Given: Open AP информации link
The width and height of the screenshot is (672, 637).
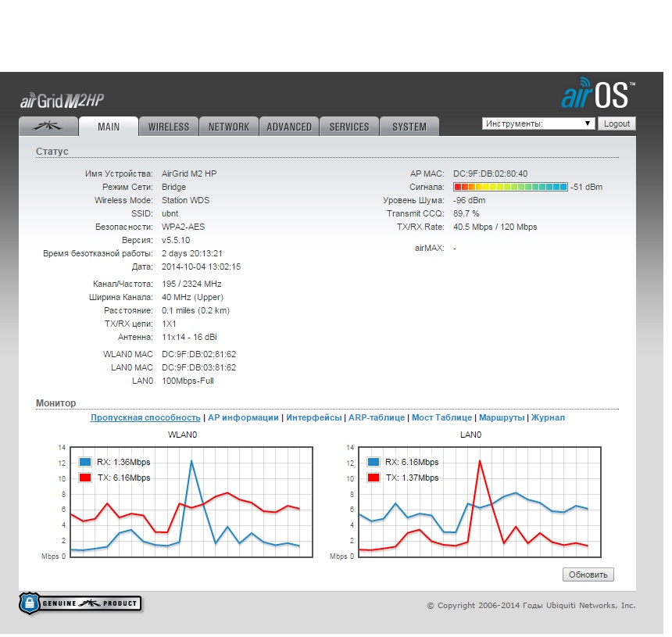Looking at the screenshot, I should point(243,417).
